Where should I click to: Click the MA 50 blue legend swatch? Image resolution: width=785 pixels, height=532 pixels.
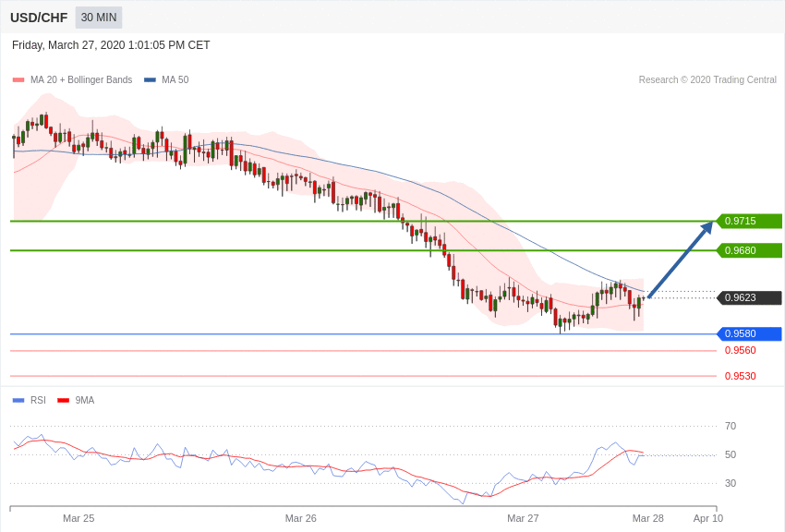coord(150,80)
